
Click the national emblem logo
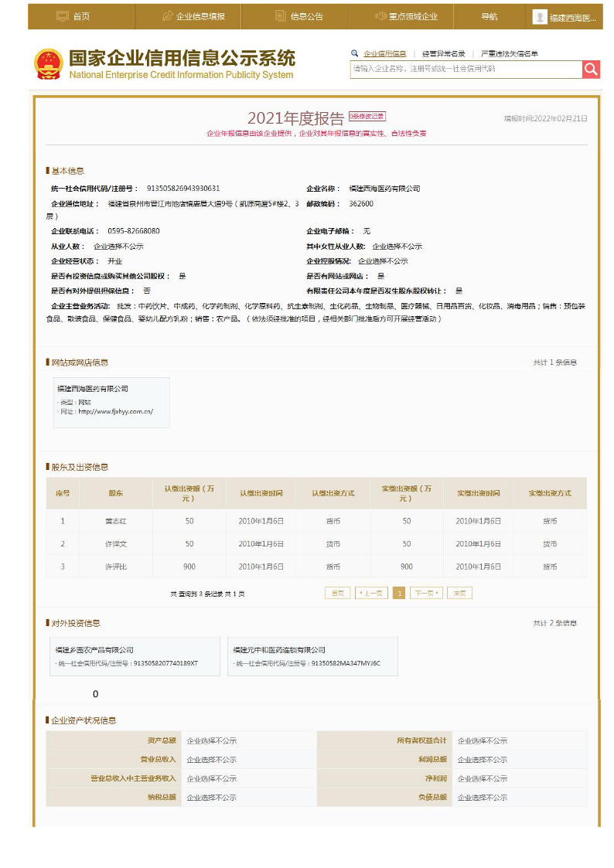pyautogui.click(x=49, y=64)
